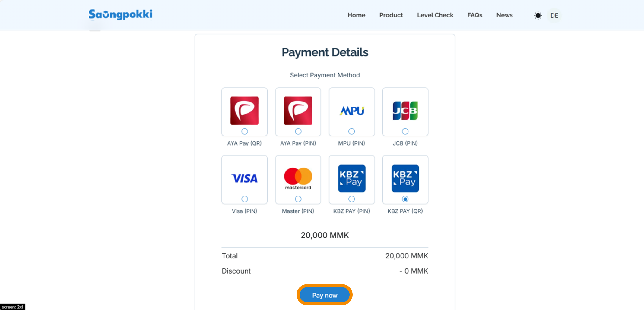
Task: Select the AYA Pay (QR) radio button
Action: tap(244, 131)
